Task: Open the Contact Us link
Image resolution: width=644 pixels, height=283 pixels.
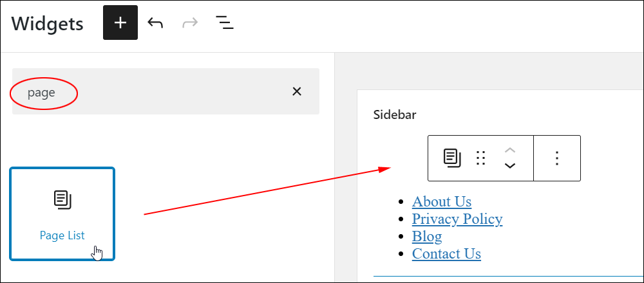Action: coord(446,254)
